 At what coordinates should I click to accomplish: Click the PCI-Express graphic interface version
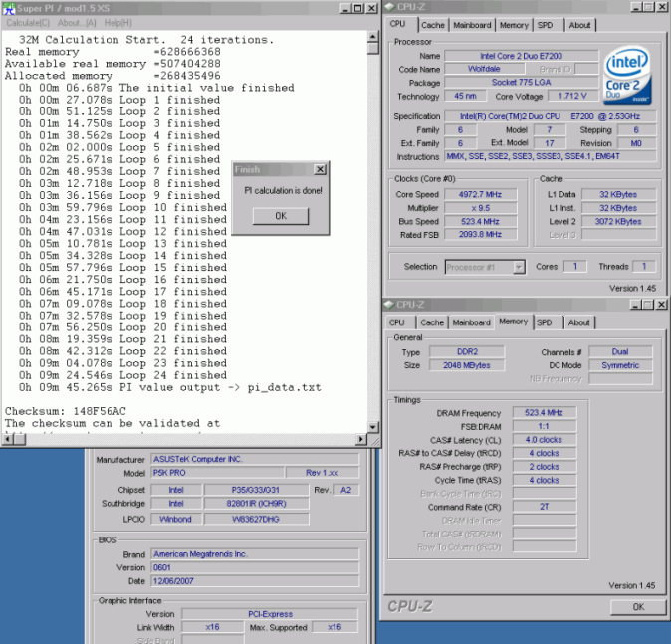270,614
